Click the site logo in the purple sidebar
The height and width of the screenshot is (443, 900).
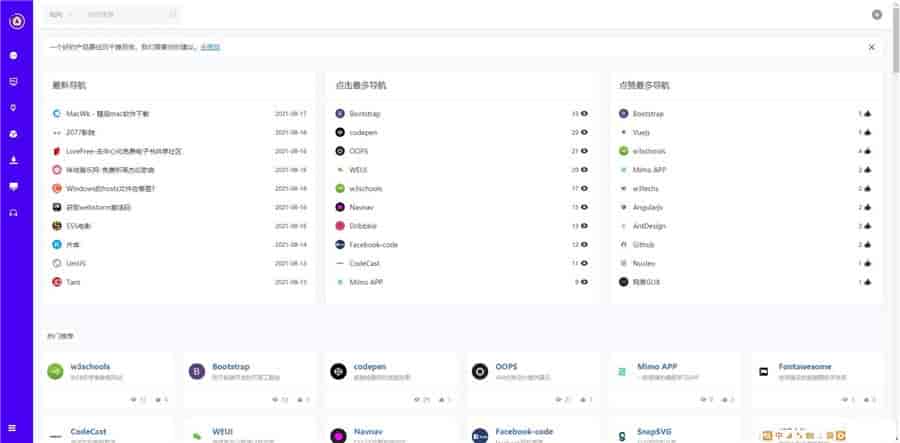click(x=17, y=22)
